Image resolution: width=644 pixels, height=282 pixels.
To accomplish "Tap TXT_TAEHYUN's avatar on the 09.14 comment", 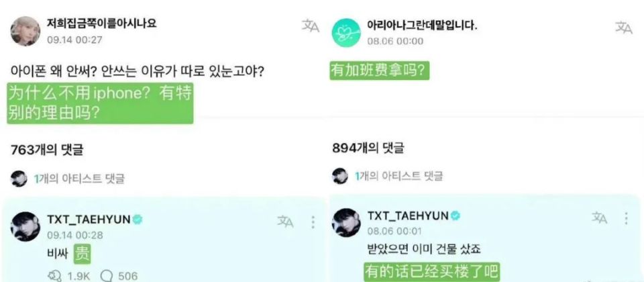I will coord(25,226).
